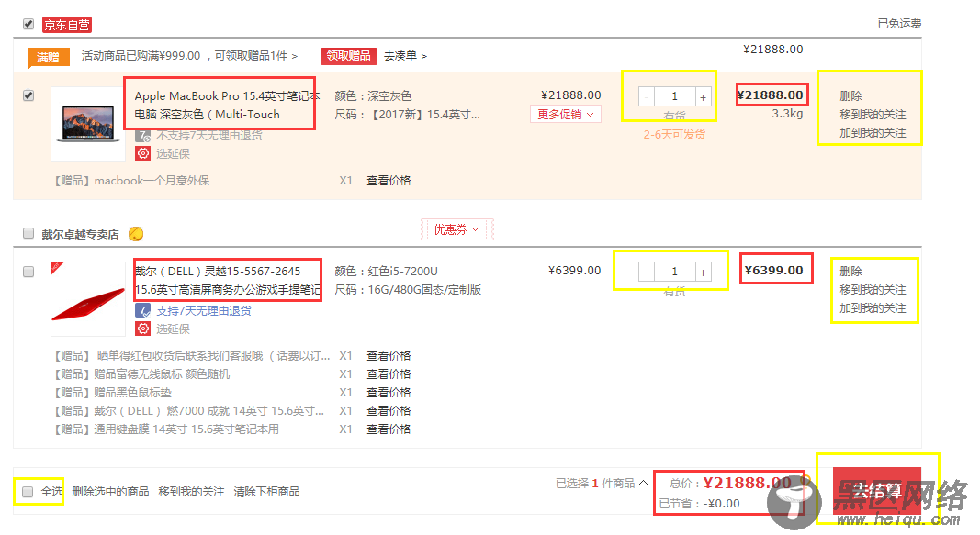The image size is (980, 535).
Task: Click the 满赠 promotion tag
Action: click(x=48, y=58)
